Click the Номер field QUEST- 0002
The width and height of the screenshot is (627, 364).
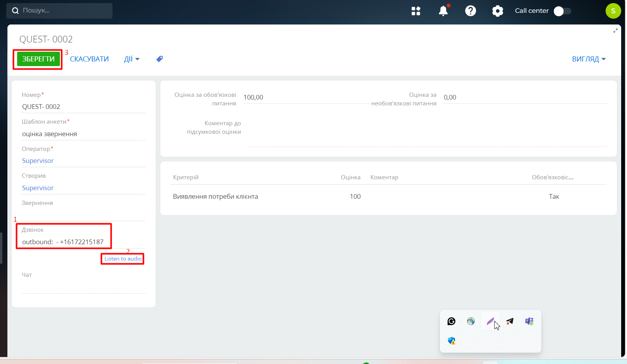pos(84,107)
